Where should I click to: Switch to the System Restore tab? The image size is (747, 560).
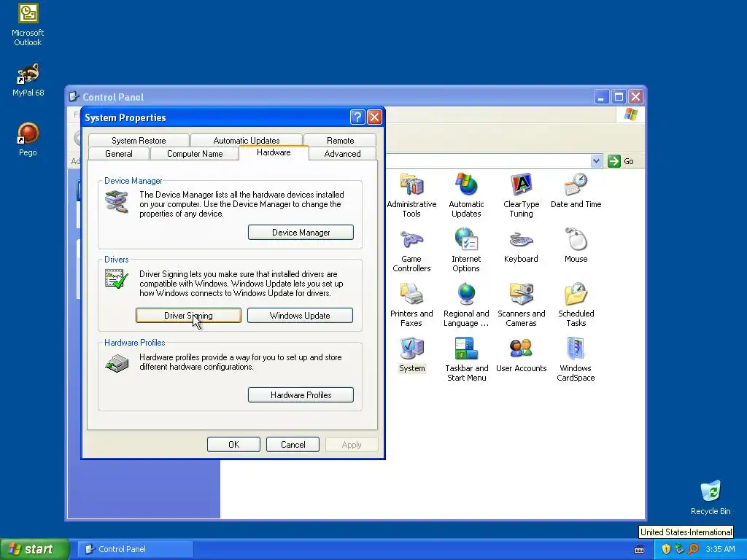(139, 141)
